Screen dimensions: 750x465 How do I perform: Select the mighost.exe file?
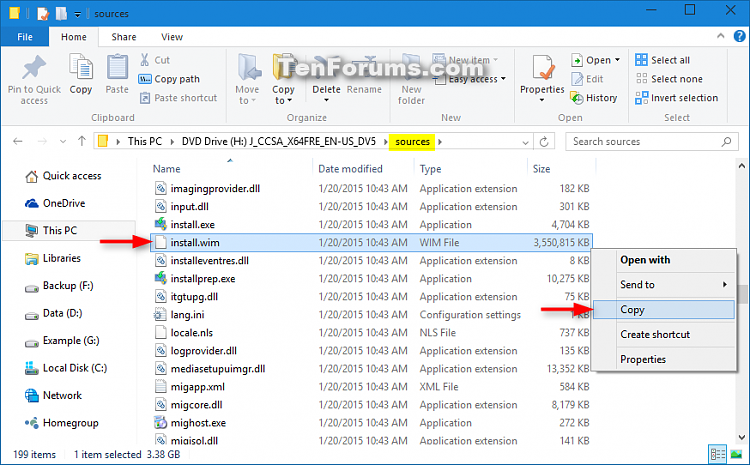(x=371, y=423)
